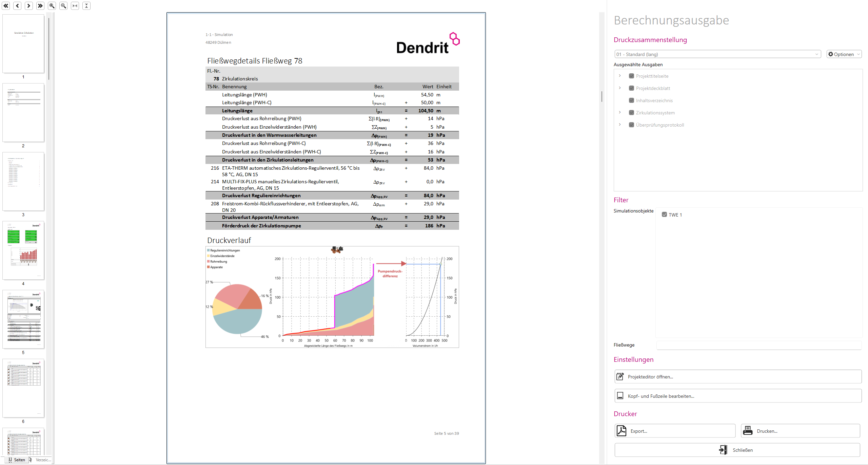Toggle the Projekttitelseite checkbox
The image size is (868, 465).
631,76
